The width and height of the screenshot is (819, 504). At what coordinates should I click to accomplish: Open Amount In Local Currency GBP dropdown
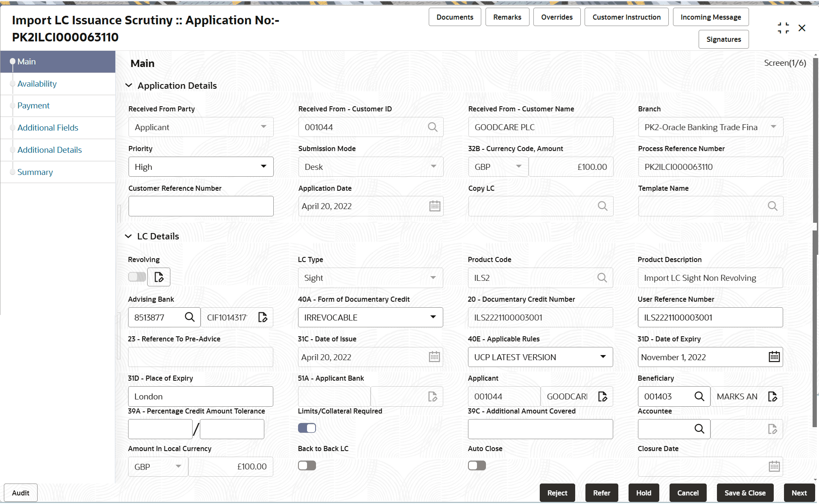pyautogui.click(x=158, y=467)
